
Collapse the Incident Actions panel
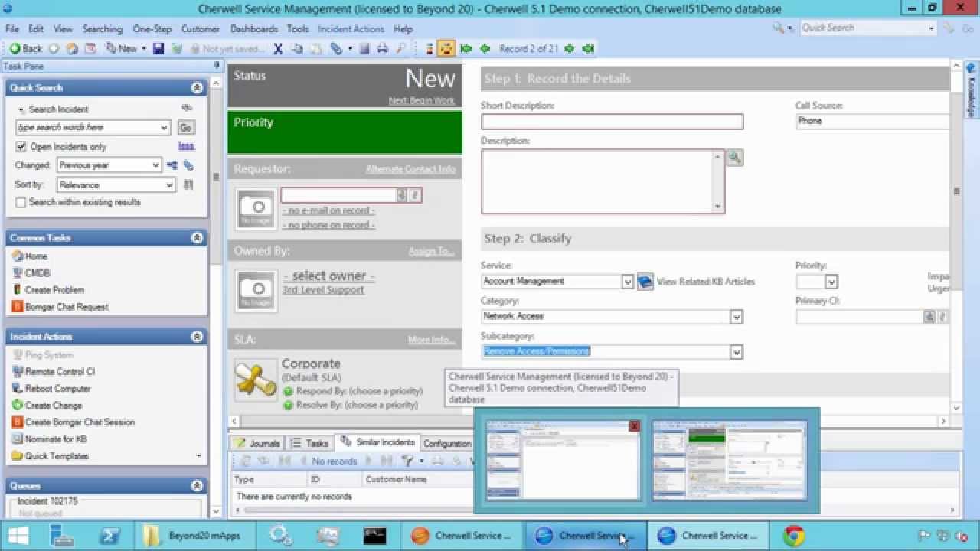pos(197,337)
